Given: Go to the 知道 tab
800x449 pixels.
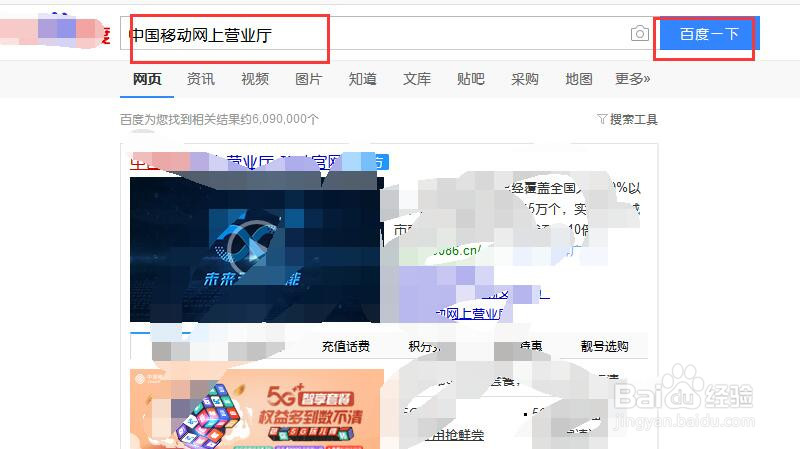Looking at the screenshot, I should (362, 79).
